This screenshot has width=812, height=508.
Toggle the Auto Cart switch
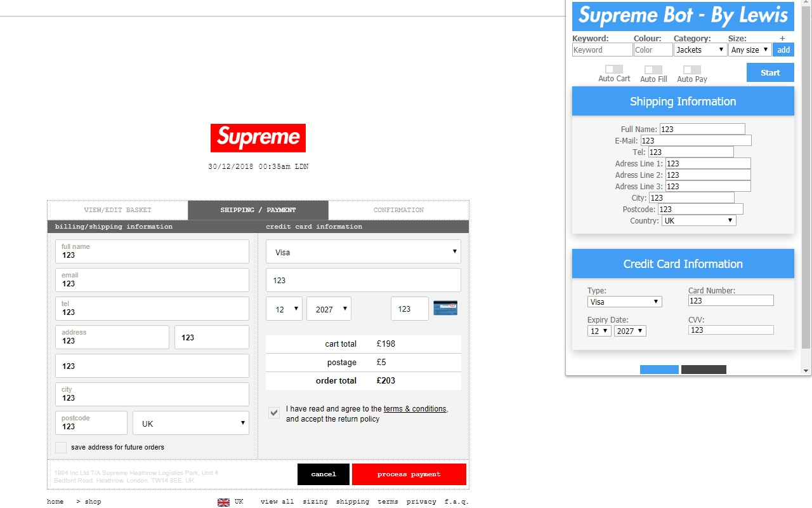[x=614, y=69]
